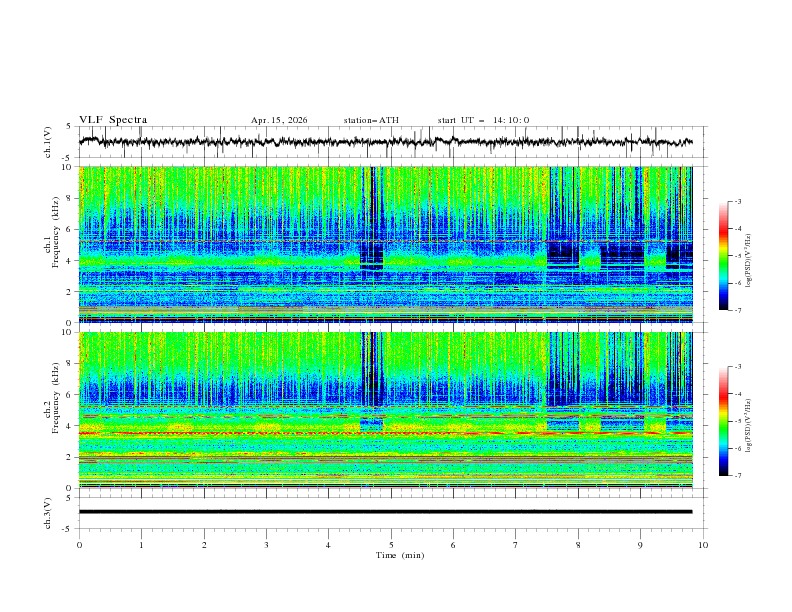Click the 'station=ATH' label
792x612 pixels.
tap(371, 120)
